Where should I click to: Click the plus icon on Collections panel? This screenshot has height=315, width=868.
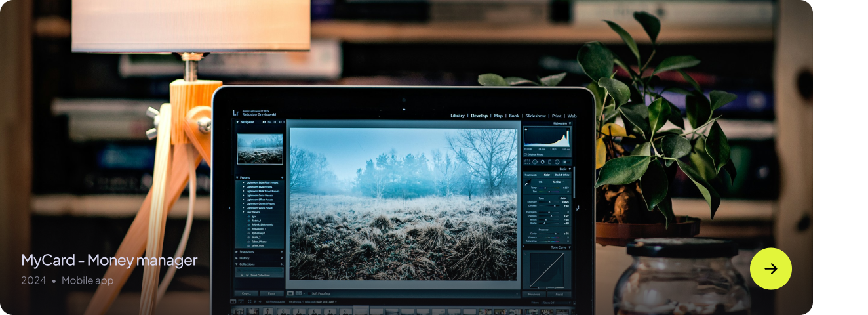[282, 264]
